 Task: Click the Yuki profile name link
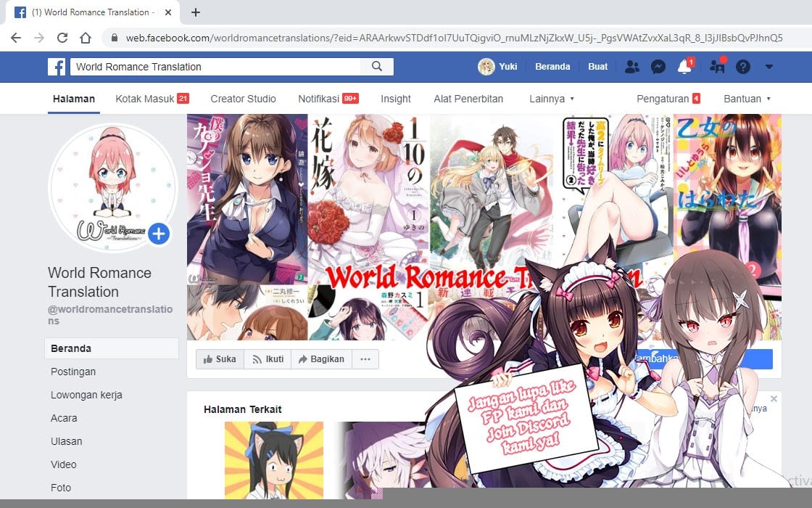[x=508, y=66]
